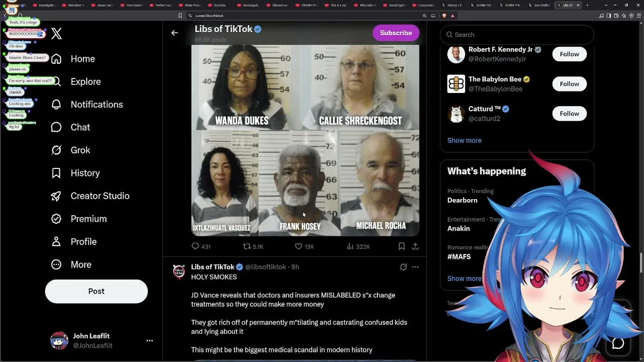
Task: Click the @RobertKennedyJr handle text
Action: pos(497,59)
